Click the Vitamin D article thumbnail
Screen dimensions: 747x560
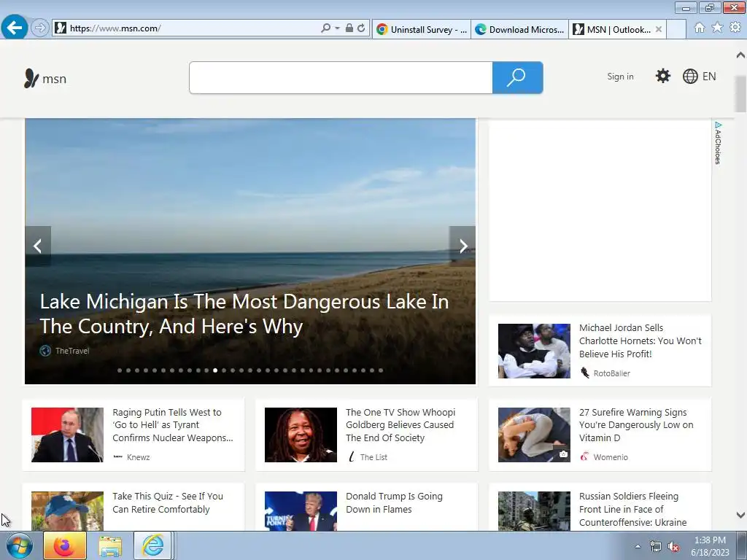point(534,435)
